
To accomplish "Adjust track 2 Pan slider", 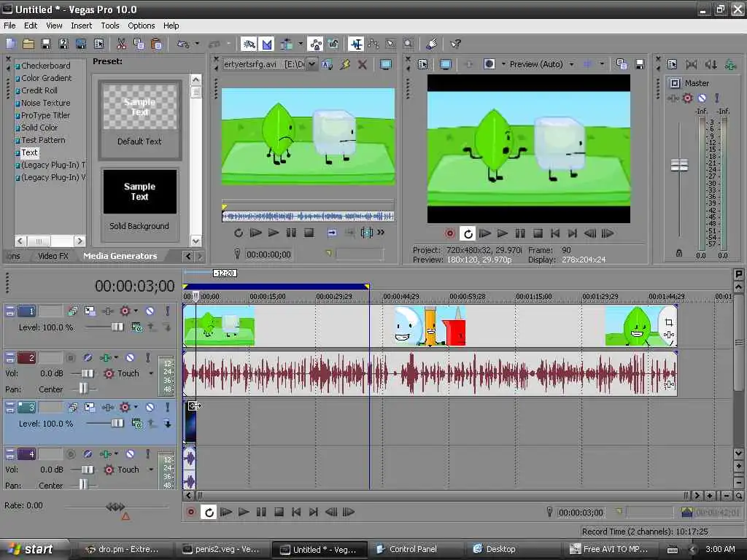I will [84, 389].
